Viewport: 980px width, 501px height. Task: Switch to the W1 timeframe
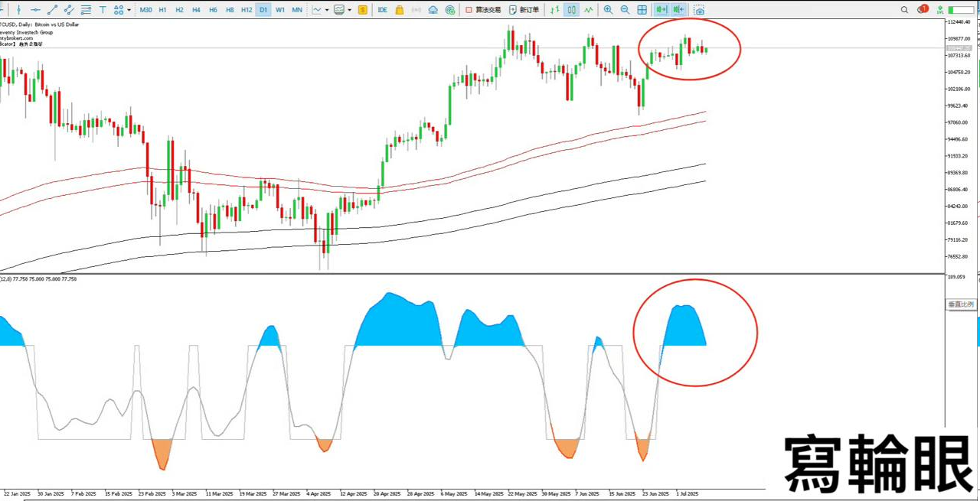pyautogui.click(x=280, y=10)
